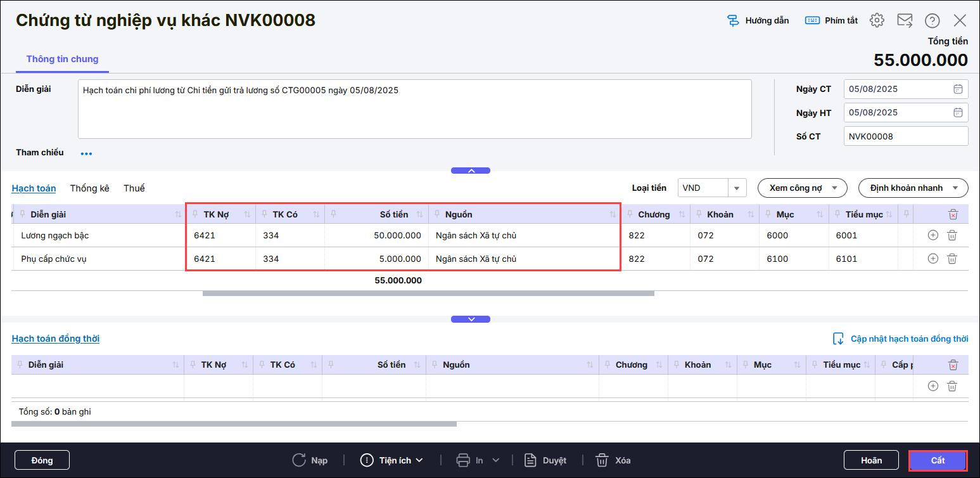This screenshot has height=478, width=980.
Task: Open the mail send icon in header
Action: [905, 20]
